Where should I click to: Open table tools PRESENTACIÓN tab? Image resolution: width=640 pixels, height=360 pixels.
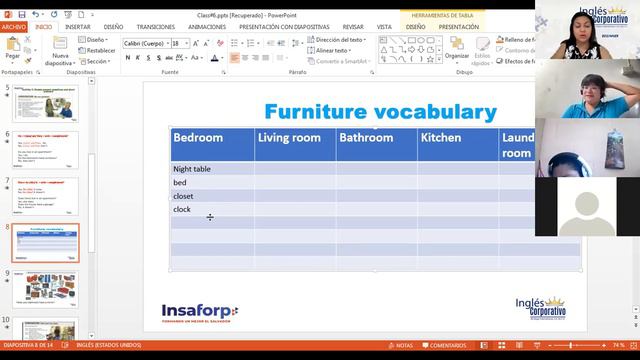click(459, 27)
